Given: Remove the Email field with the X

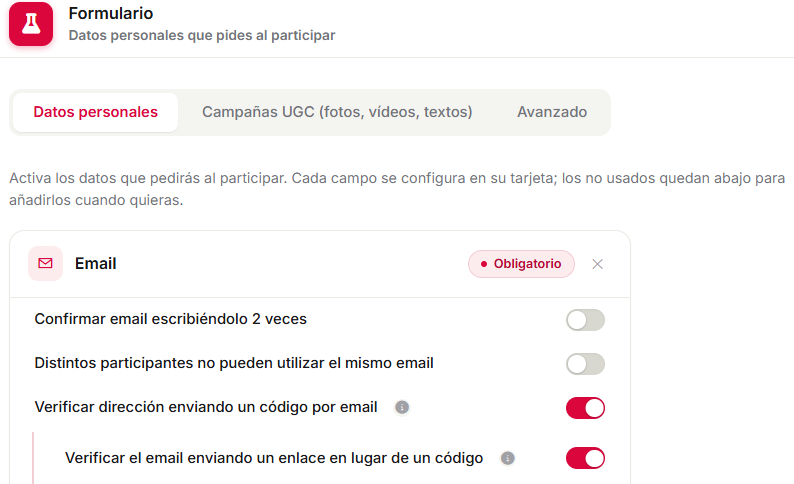Looking at the screenshot, I should pyautogui.click(x=598, y=264).
